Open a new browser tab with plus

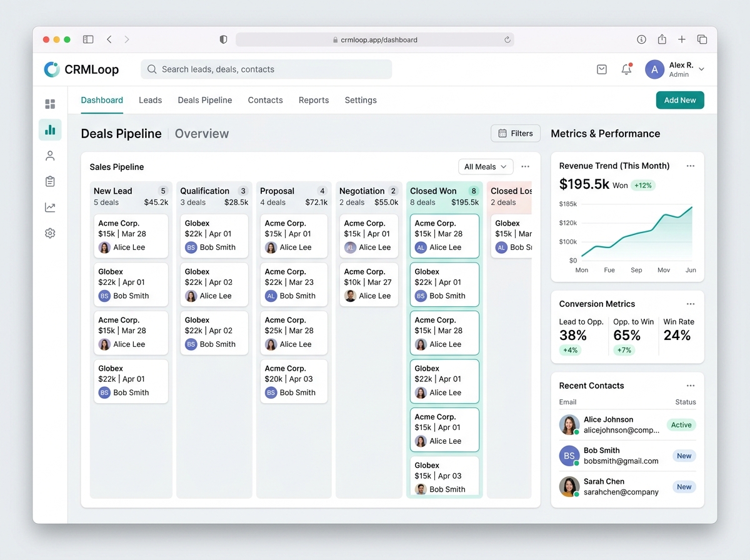click(682, 39)
